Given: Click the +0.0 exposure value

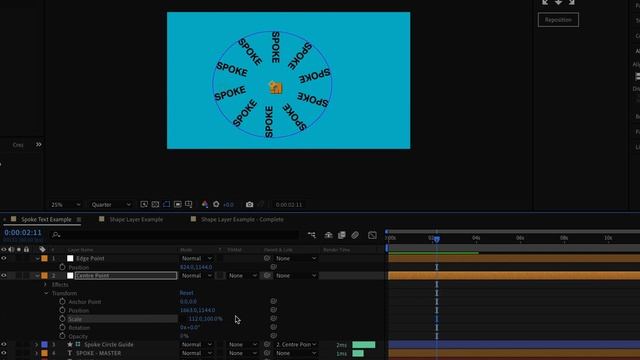Looking at the screenshot, I should (229, 204).
